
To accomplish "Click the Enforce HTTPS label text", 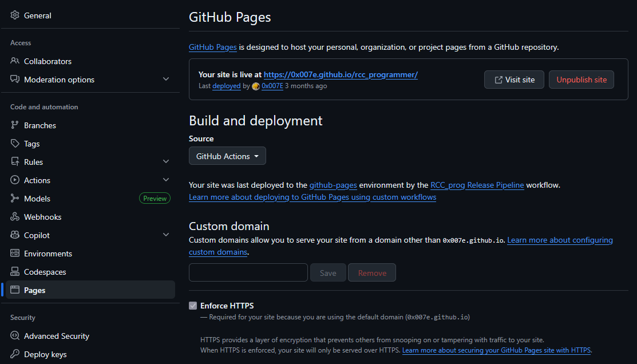I will [x=227, y=306].
